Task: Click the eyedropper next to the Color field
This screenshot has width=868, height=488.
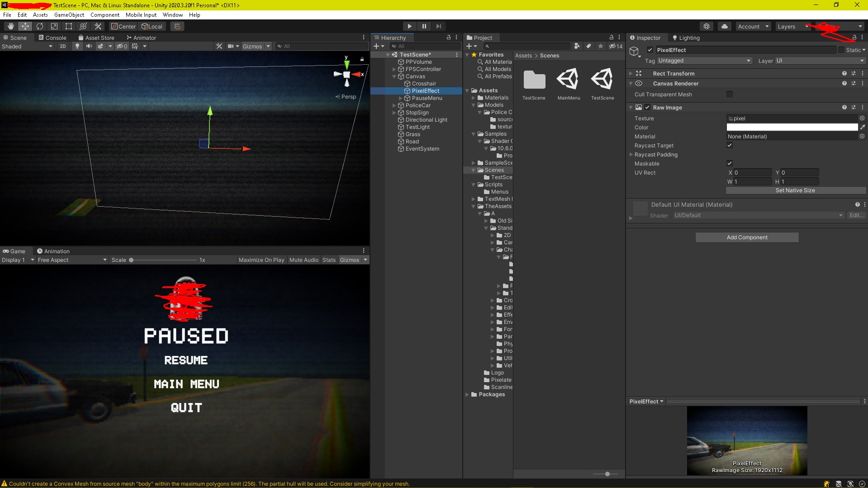Action: pyautogui.click(x=863, y=127)
